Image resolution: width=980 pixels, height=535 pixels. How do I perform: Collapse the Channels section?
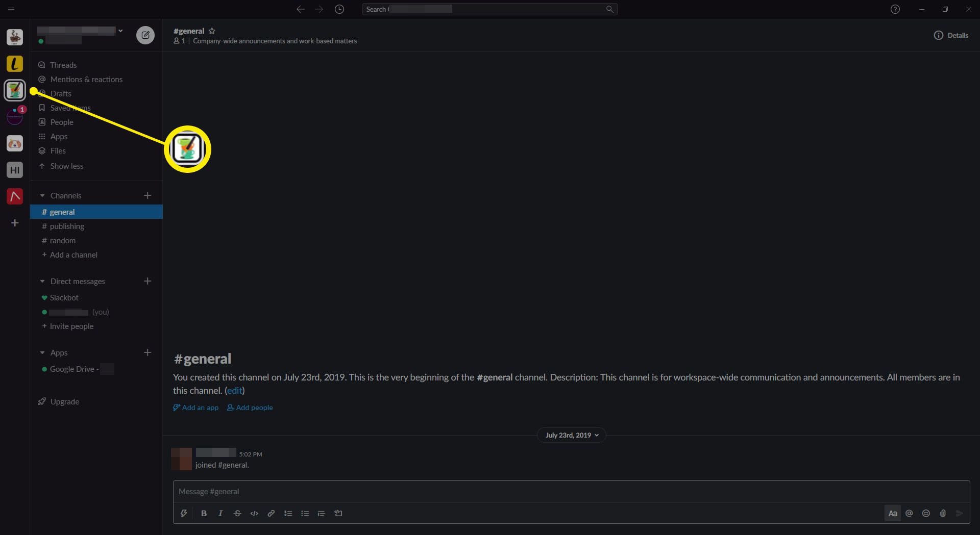pyautogui.click(x=42, y=196)
